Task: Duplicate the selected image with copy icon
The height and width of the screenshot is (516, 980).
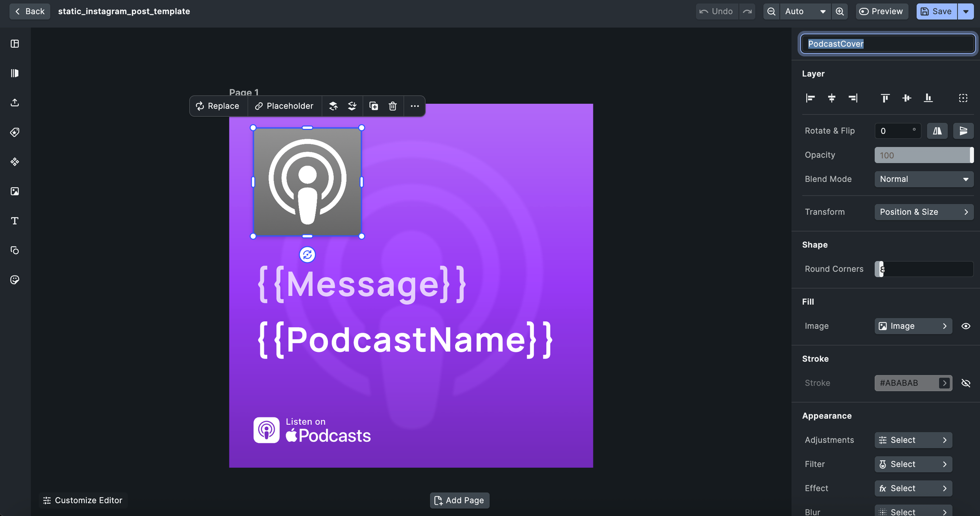Action: (x=374, y=106)
